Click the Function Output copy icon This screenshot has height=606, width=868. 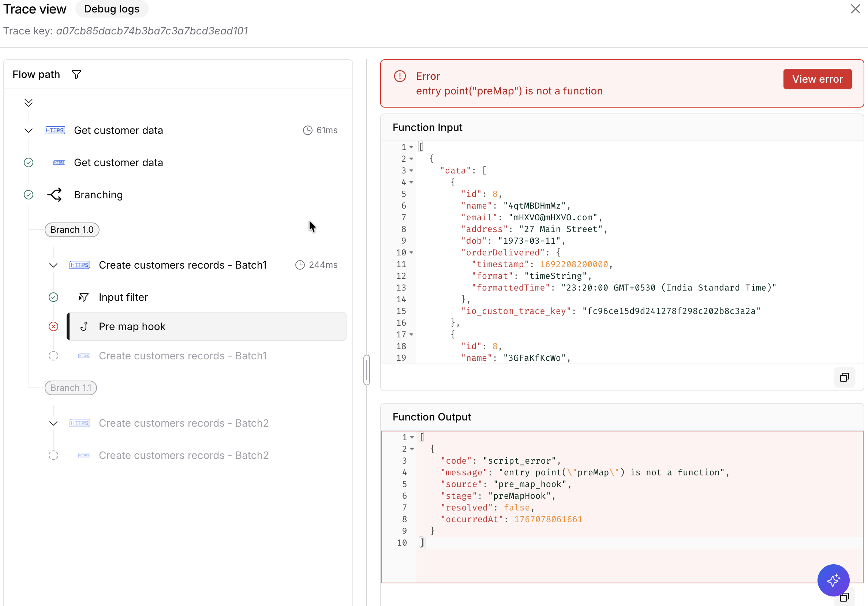coord(844,598)
